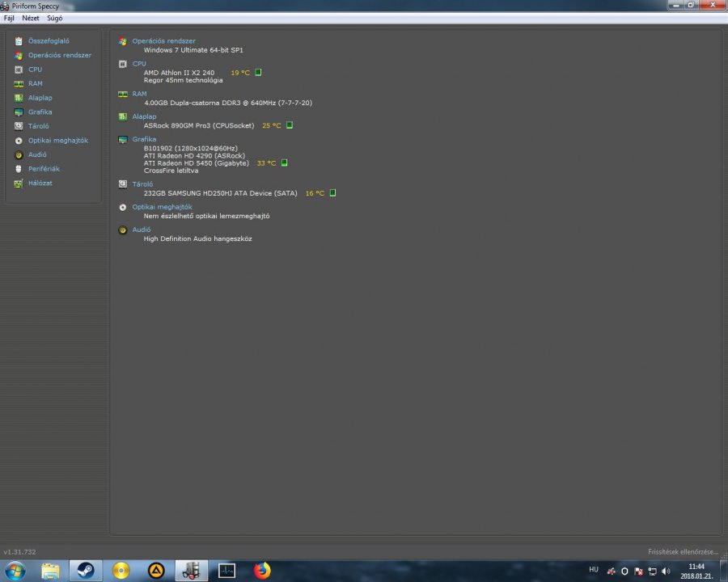Open the Grafika heading link in summary
The image size is (728, 582).
click(x=144, y=139)
